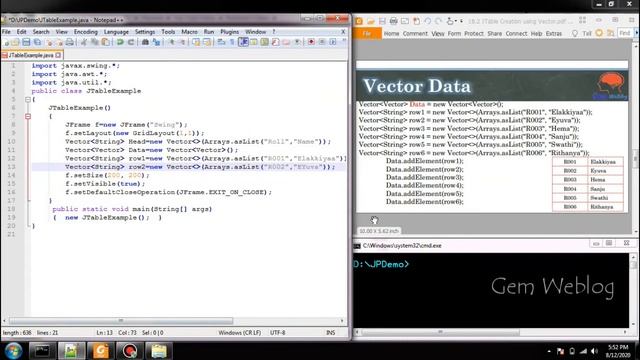Screen dimensions: 640x360
Task: Collapse the constructor fold marker on line 7
Action: click(x=28, y=116)
